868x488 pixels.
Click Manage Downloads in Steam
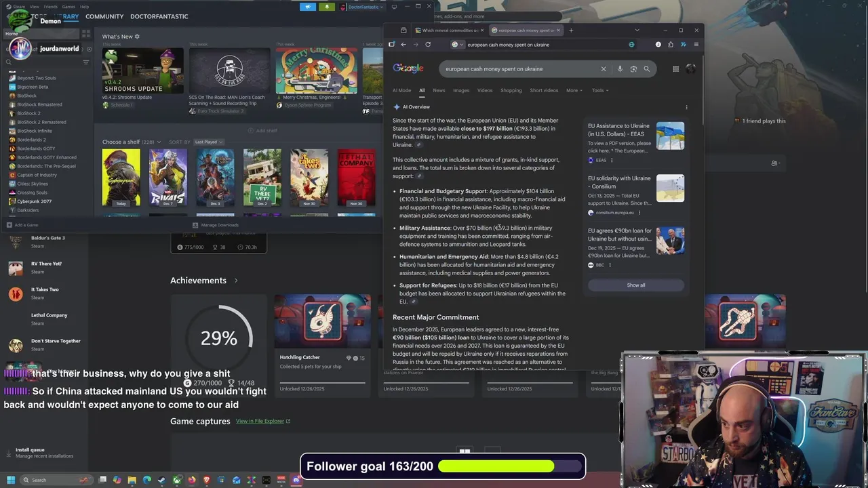(x=216, y=225)
